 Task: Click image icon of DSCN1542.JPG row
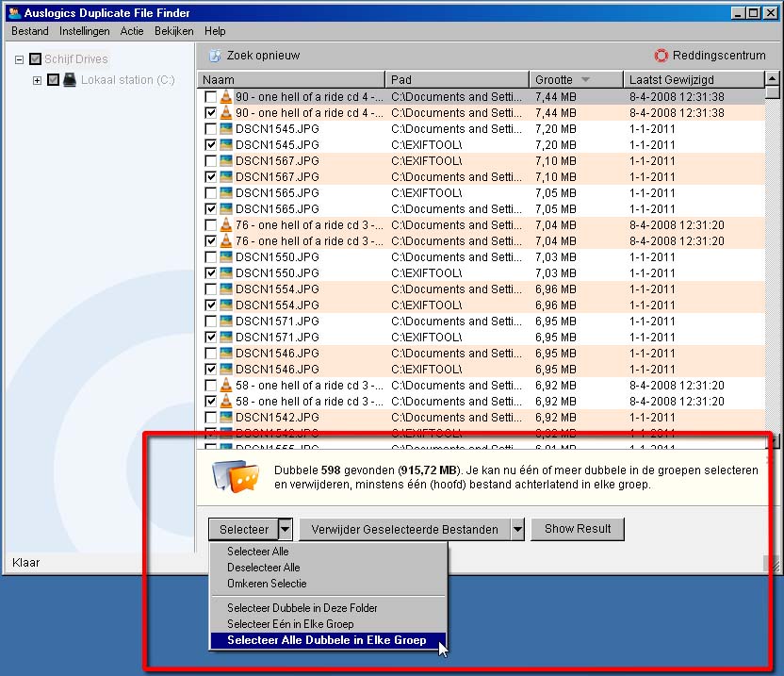(226, 417)
